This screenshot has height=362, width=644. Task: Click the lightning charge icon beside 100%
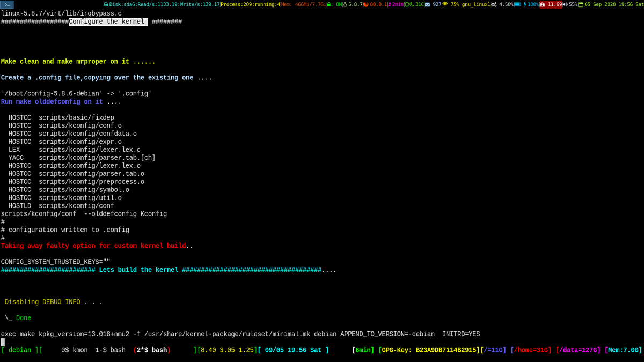[525, 4]
